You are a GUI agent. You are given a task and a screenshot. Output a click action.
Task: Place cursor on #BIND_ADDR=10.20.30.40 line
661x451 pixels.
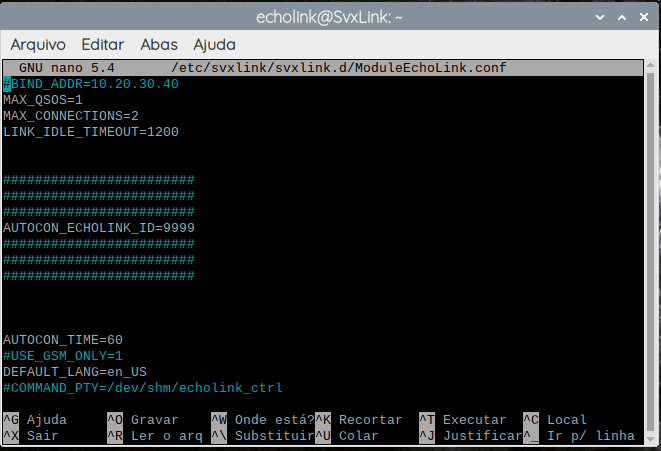(91, 84)
